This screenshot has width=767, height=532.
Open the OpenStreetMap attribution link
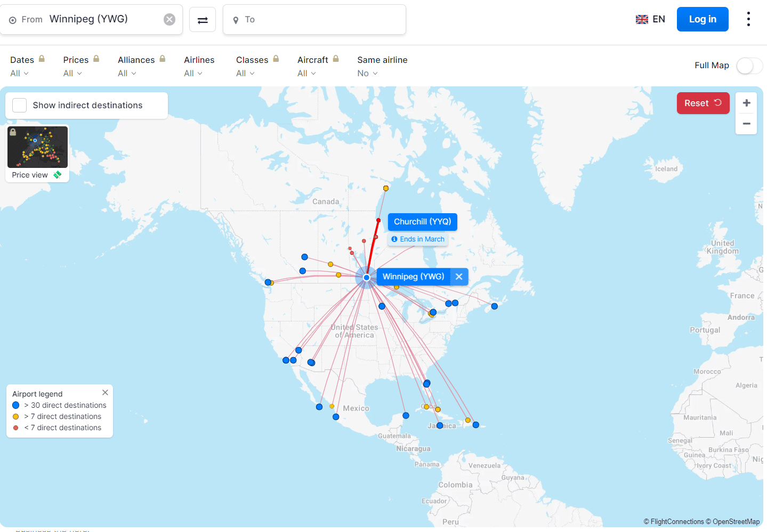(x=736, y=522)
